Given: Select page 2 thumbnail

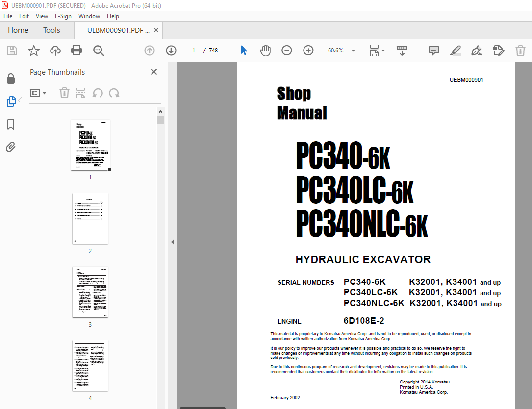Looking at the screenshot, I should (x=90, y=219).
